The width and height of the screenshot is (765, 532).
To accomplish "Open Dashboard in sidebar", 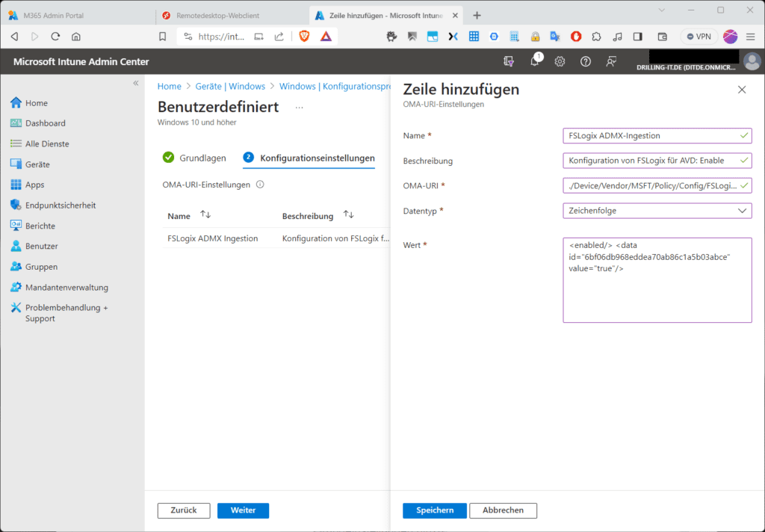I will pyautogui.click(x=38, y=123).
